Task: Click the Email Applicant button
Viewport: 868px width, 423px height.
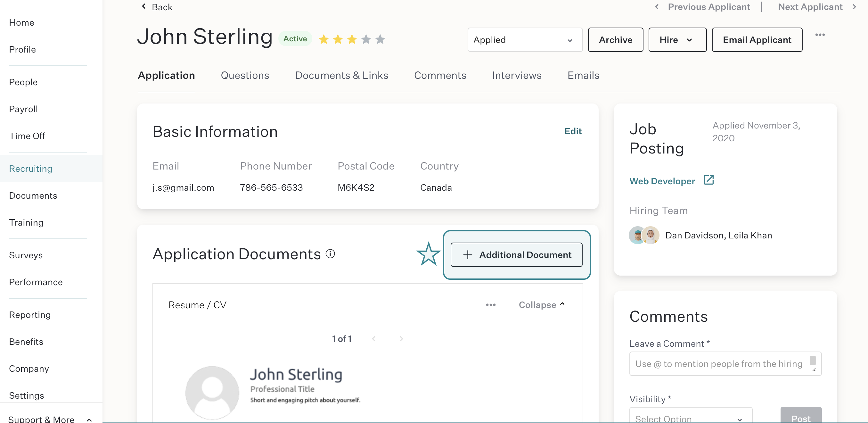Action: pyautogui.click(x=757, y=40)
